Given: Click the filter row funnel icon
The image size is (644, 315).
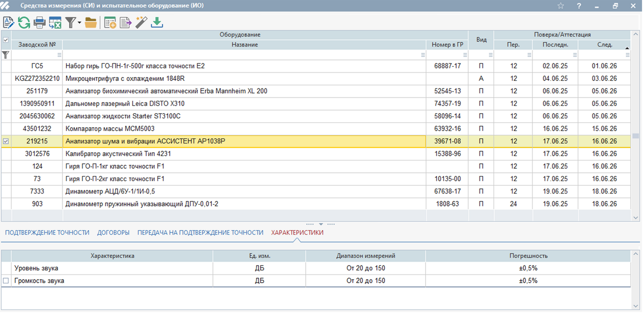Looking at the screenshot, I should coord(5,54).
